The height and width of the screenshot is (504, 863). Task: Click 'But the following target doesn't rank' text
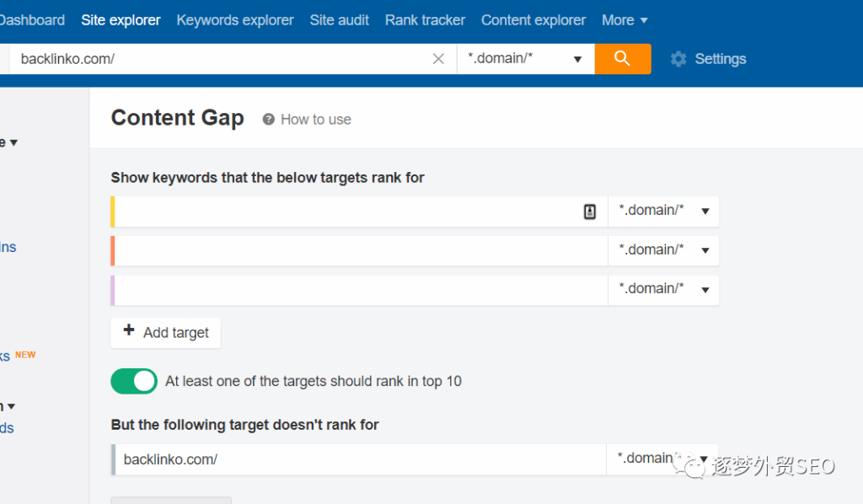coord(245,425)
